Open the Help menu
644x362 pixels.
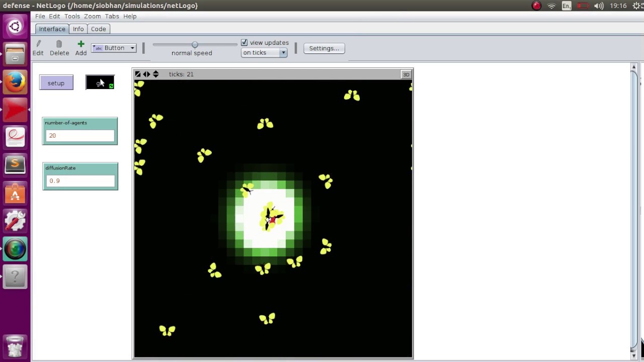point(130,16)
